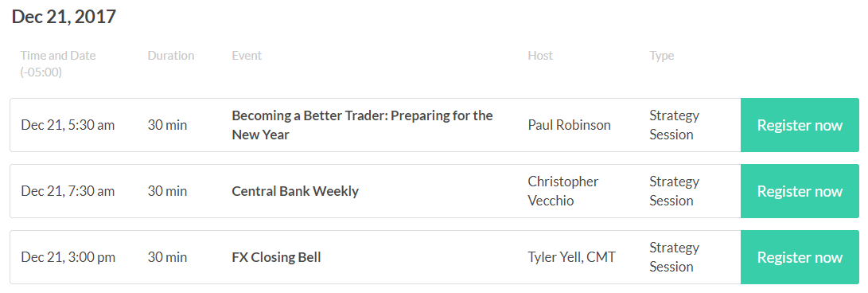Screen dimensions: 868x293
Task: Click the Dec 21, 7:30 am time cell
Action: (x=68, y=191)
